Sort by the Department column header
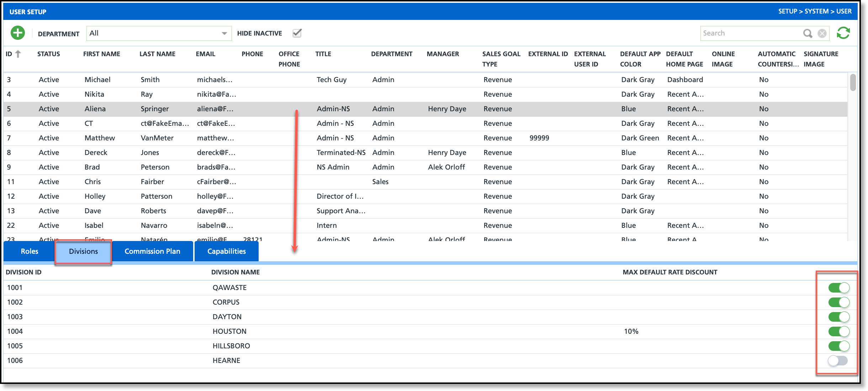Screen dimensions: 868x391 click(x=391, y=54)
